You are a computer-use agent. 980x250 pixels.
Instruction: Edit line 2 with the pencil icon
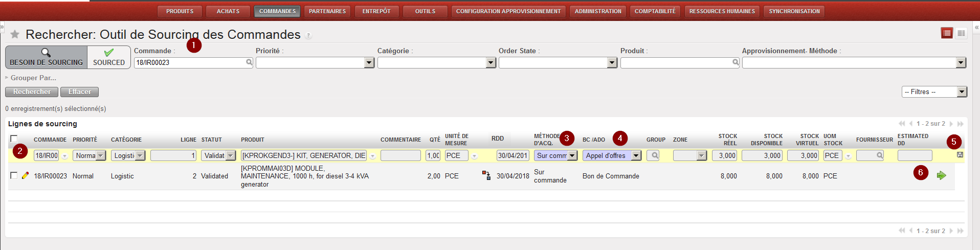tap(25, 175)
